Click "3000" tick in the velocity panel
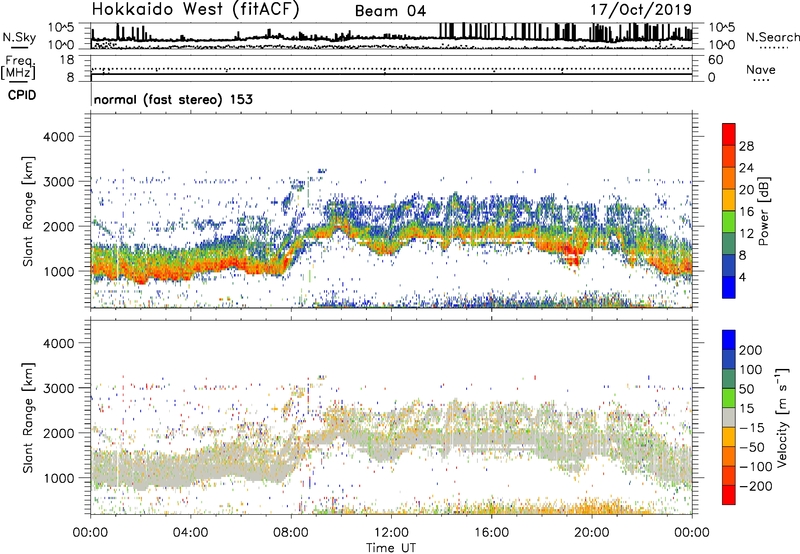This screenshot has height=554, width=800. [x=58, y=388]
